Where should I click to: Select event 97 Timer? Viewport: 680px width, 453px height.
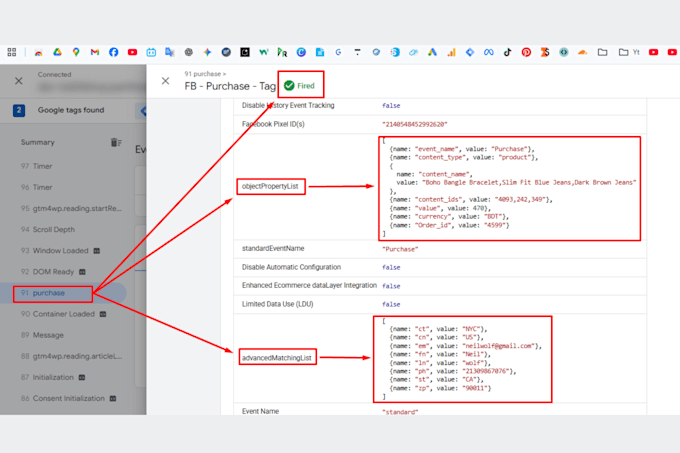tap(36, 166)
